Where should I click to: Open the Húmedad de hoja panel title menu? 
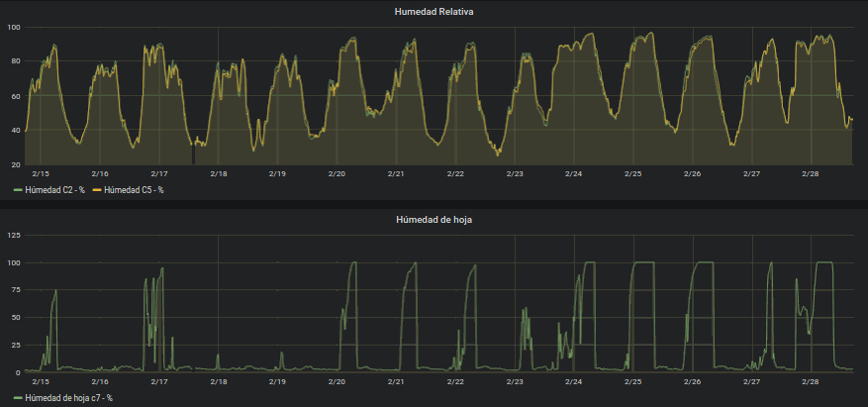434,219
